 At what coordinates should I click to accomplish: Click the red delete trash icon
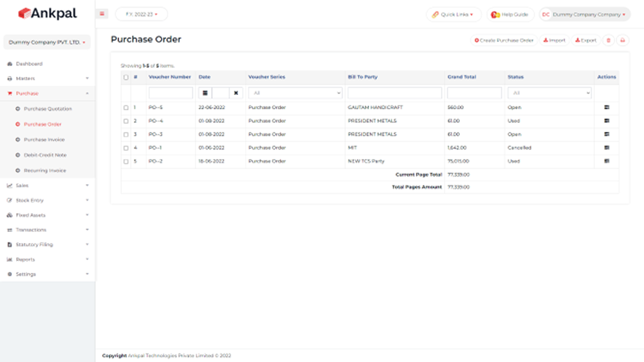pos(608,40)
